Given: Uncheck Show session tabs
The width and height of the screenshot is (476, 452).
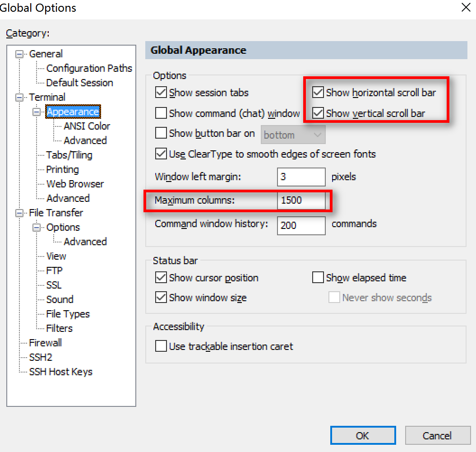Looking at the screenshot, I should [x=161, y=93].
